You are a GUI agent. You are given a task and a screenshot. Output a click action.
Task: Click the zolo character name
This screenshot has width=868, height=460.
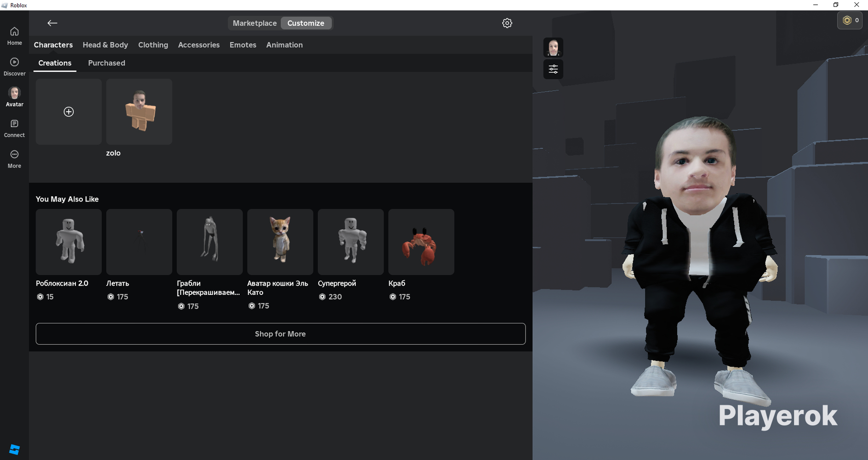click(113, 153)
